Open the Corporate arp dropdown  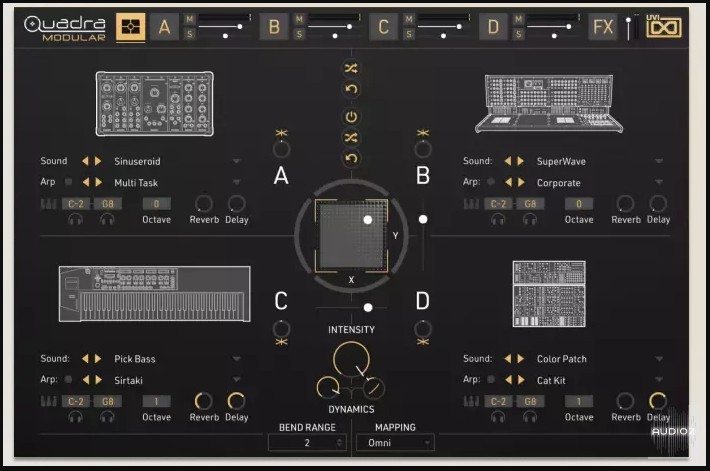(x=659, y=182)
